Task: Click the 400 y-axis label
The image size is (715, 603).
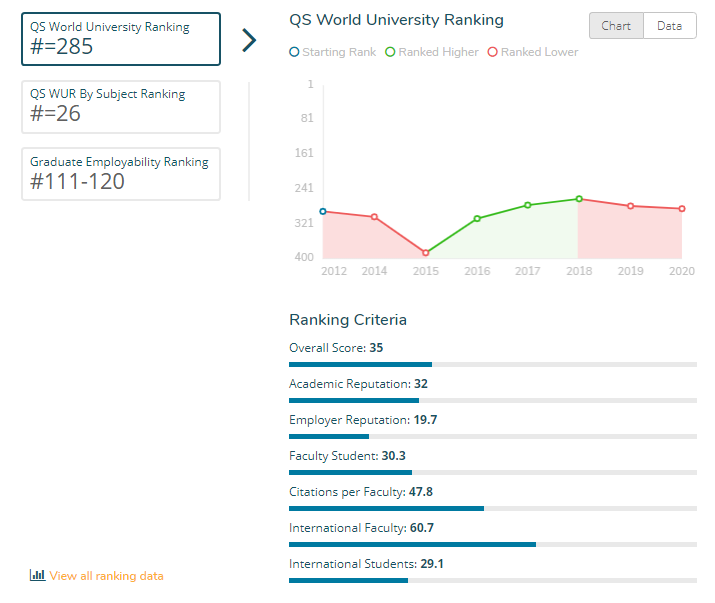Action: click(304, 257)
